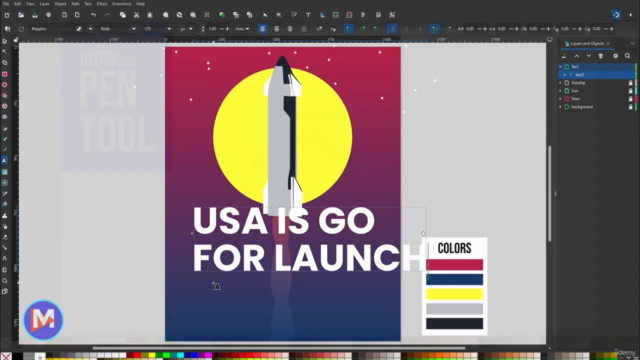Select the Node editing tool
The width and height of the screenshot is (640, 360).
pos(4,52)
